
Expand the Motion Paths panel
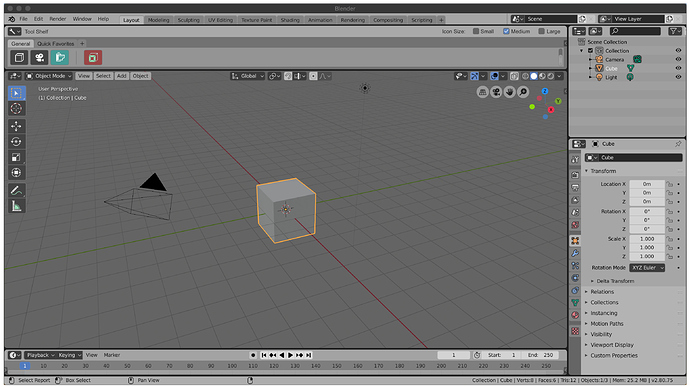point(607,324)
